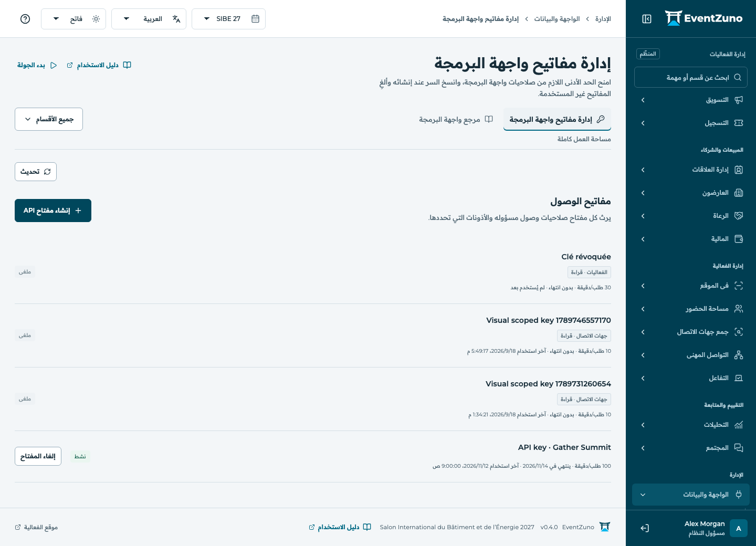
Task: Click the إنشاء مفتاح API button
Action: (x=53, y=211)
